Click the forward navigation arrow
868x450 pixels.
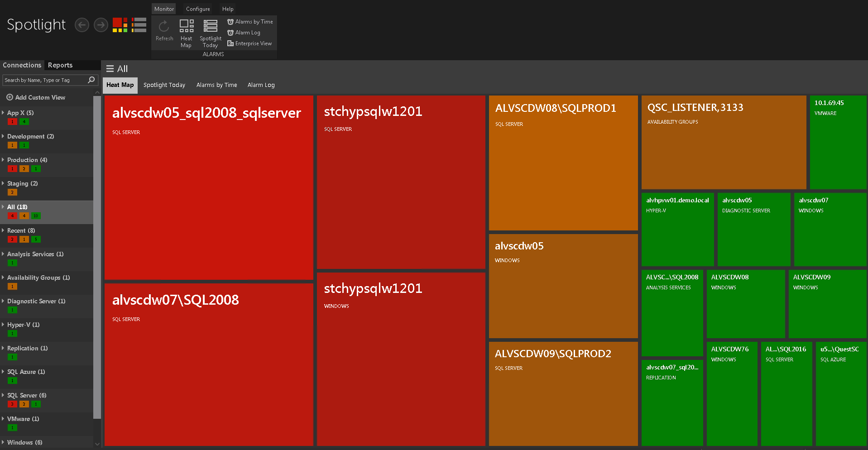point(101,25)
